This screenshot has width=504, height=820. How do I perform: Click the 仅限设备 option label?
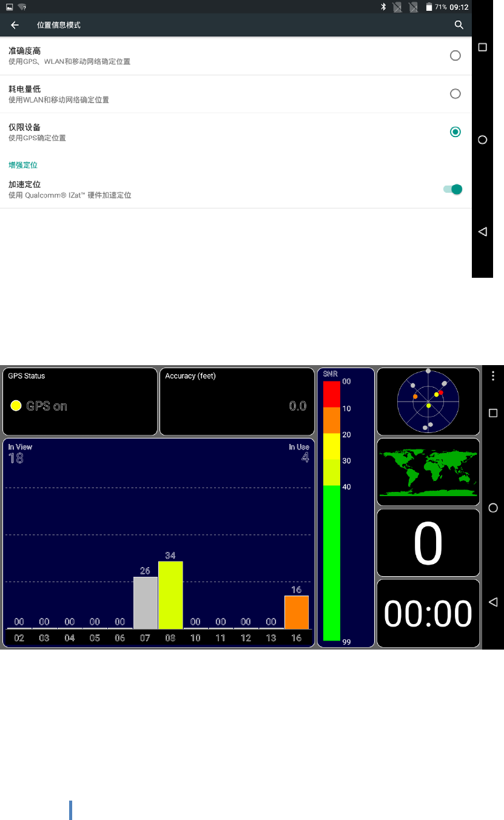[25, 127]
